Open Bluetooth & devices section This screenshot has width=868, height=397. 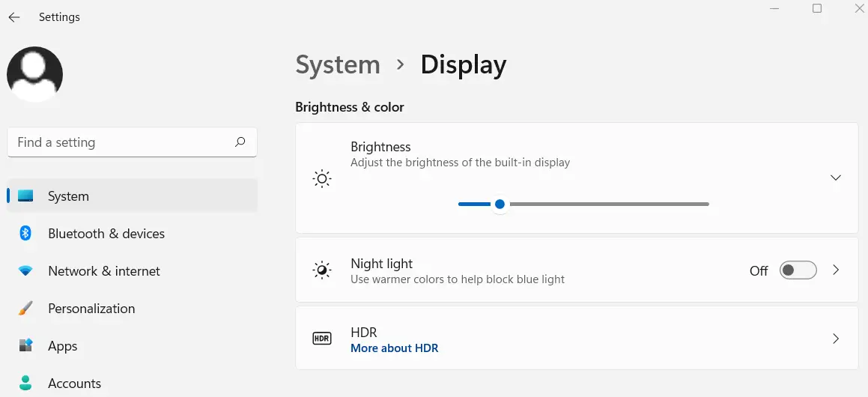pyautogui.click(x=106, y=234)
